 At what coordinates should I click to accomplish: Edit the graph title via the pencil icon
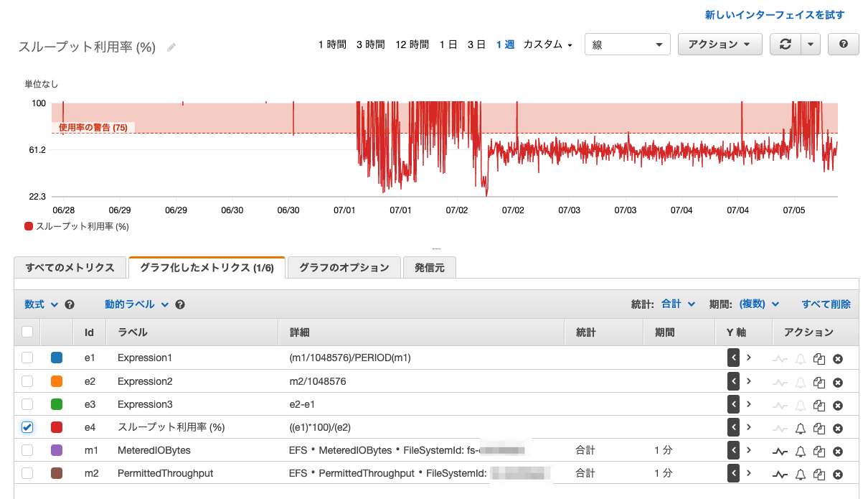click(x=171, y=47)
